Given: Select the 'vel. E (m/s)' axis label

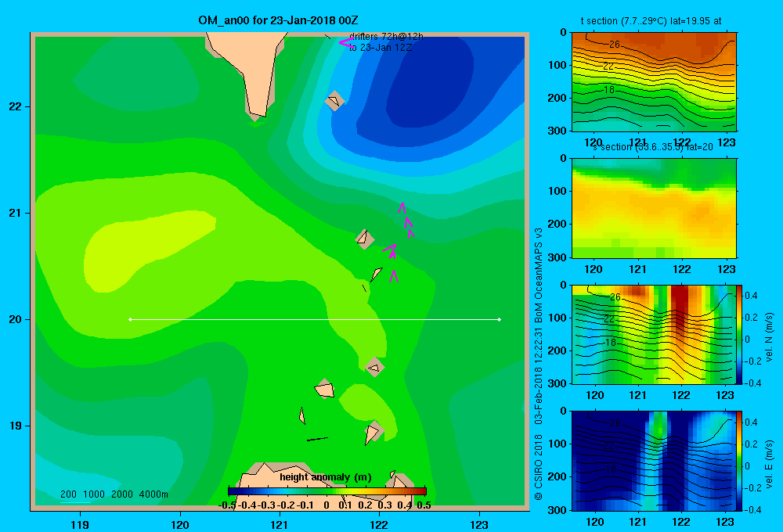Looking at the screenshot, I should tap(769, 464).
